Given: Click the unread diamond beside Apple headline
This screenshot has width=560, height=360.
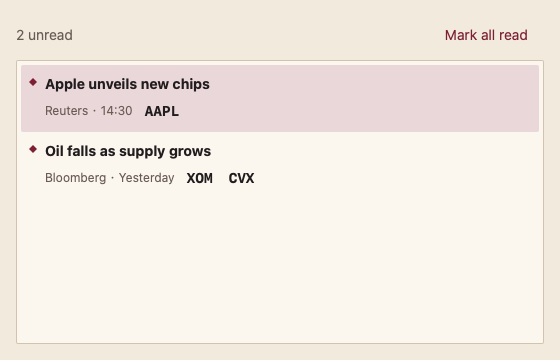Looking at the screenshot, I should [x=33, y=82].
